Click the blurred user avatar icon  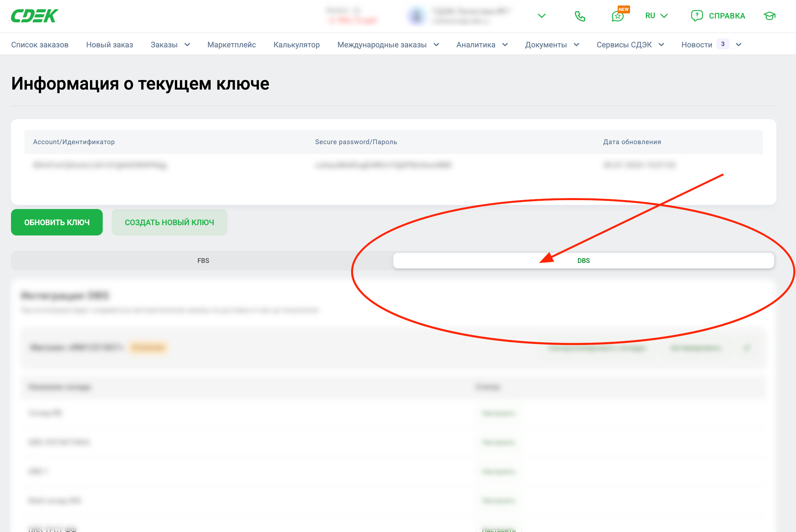pyautogui.click(x=416, y=16)
